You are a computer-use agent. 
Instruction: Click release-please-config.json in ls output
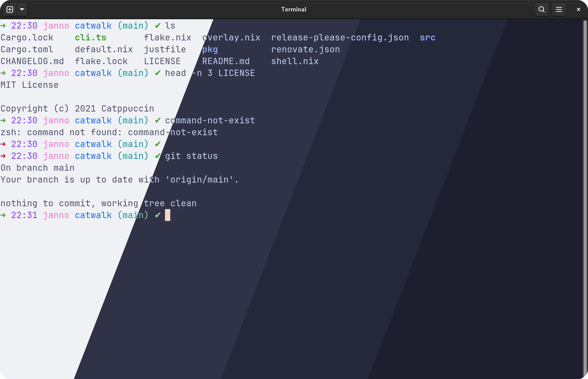tap(340, 38)
